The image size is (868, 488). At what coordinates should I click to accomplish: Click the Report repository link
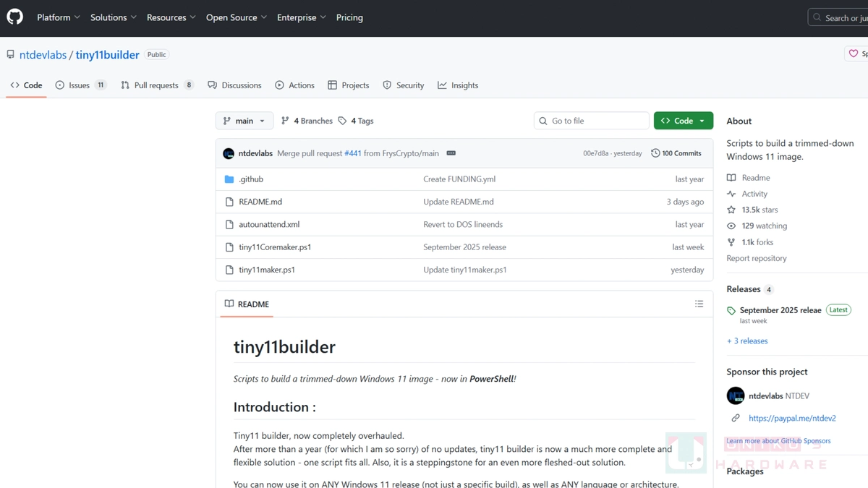[757, 258]
